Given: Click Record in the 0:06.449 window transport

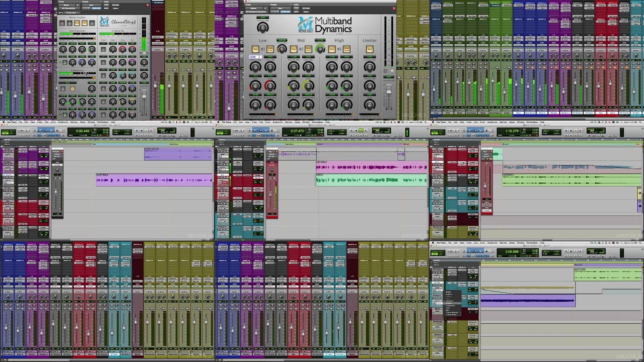Looking at the screenshot, I should pyautogui.click(x=151, y=130).
